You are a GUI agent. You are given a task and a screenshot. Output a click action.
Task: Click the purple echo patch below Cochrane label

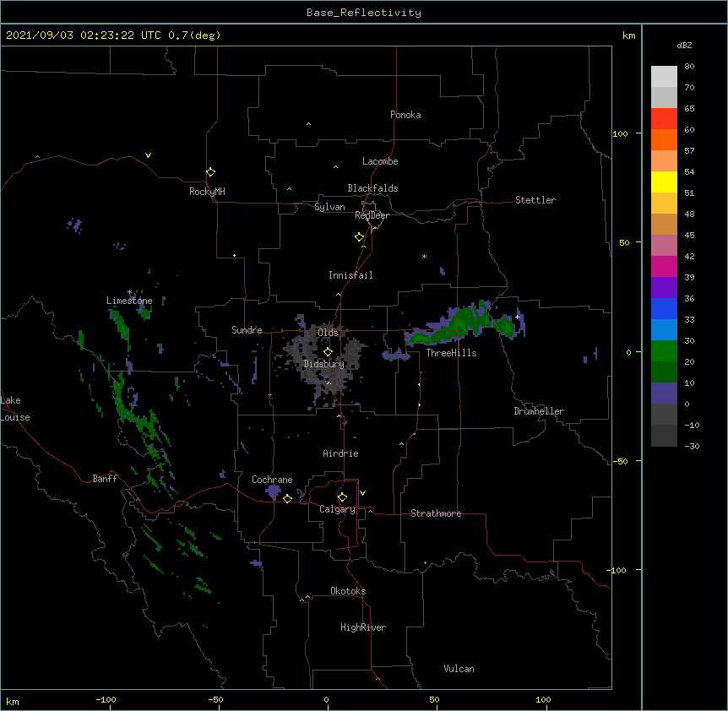click(273, 492)
